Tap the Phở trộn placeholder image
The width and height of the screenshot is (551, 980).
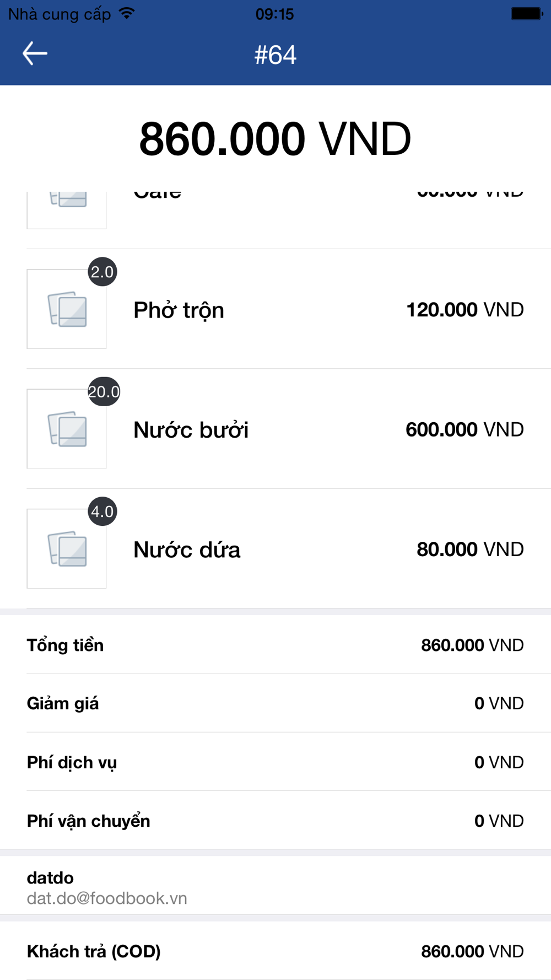pyautogui.click(x=67, y=309)
